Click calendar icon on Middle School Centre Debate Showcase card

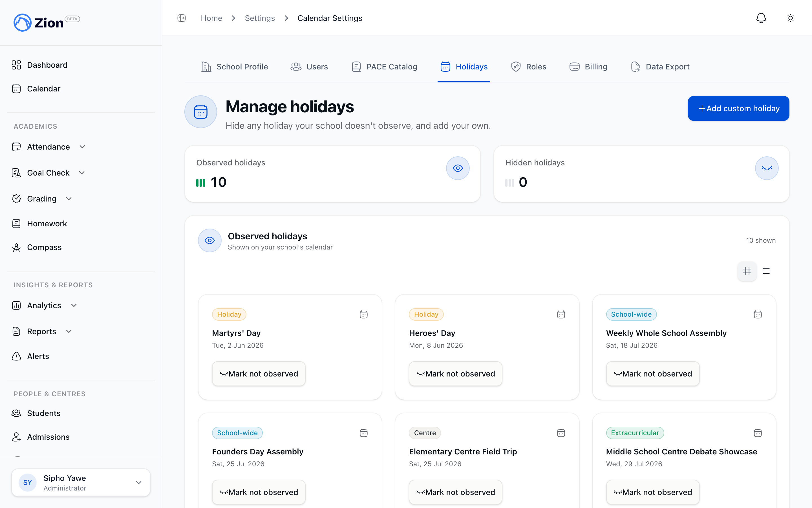coord(758,433)
